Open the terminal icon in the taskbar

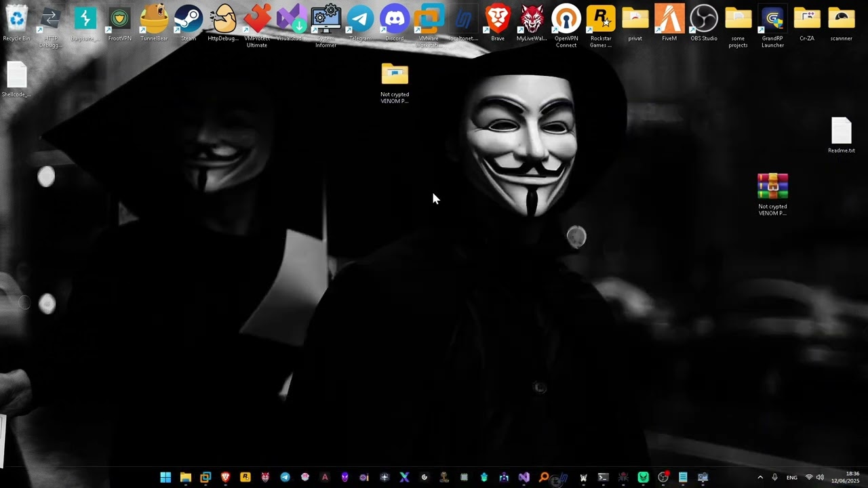point(603,477)
